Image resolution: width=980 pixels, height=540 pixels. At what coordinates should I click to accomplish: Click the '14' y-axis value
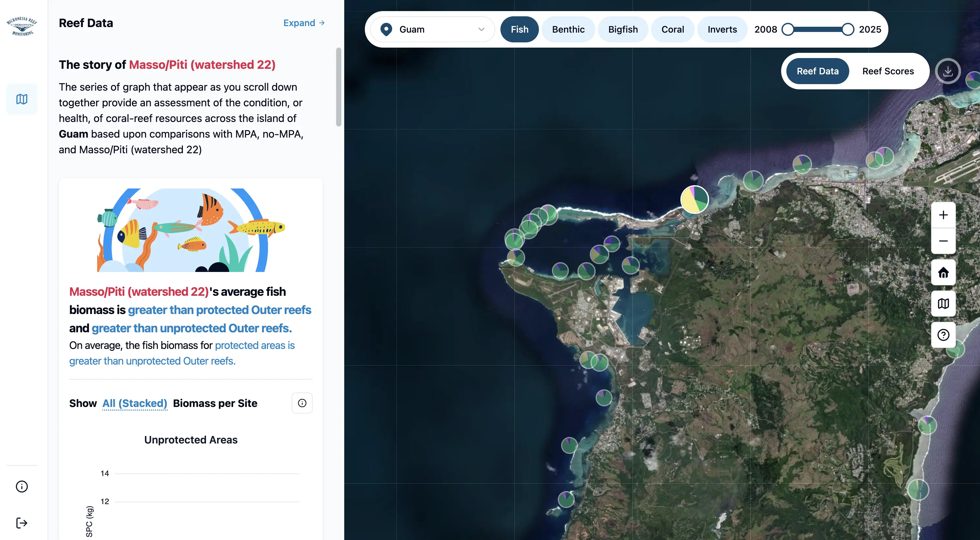[x=105, y=473]
